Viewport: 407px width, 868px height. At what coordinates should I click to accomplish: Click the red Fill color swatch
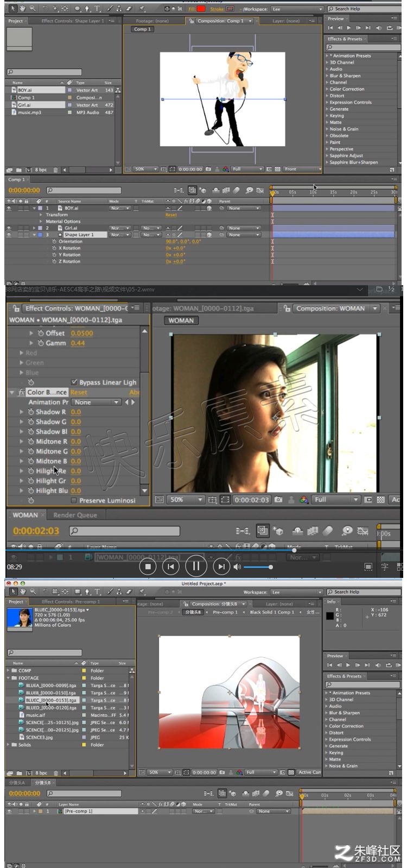[x=201, y=9]
